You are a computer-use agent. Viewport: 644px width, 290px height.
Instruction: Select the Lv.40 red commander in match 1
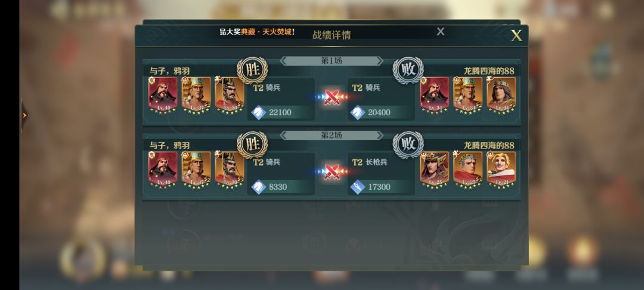click(x=163, y=95)
